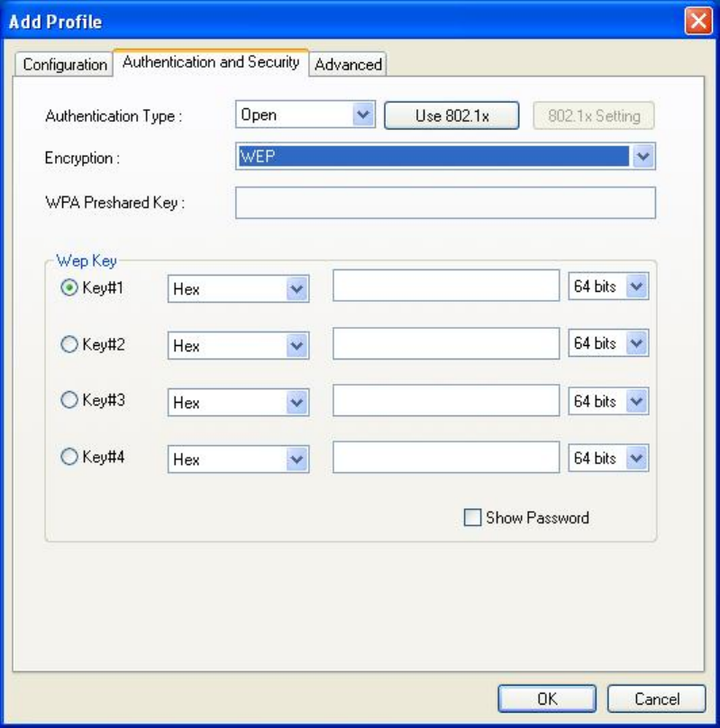720x728 pixels.
Task: Click the Cancel button
Action: (656, 698)
